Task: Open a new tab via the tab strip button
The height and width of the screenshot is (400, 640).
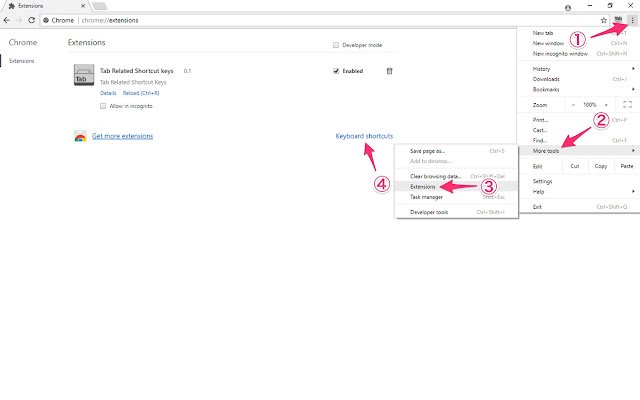Action: pyautogui.click(x=99, y=6)
